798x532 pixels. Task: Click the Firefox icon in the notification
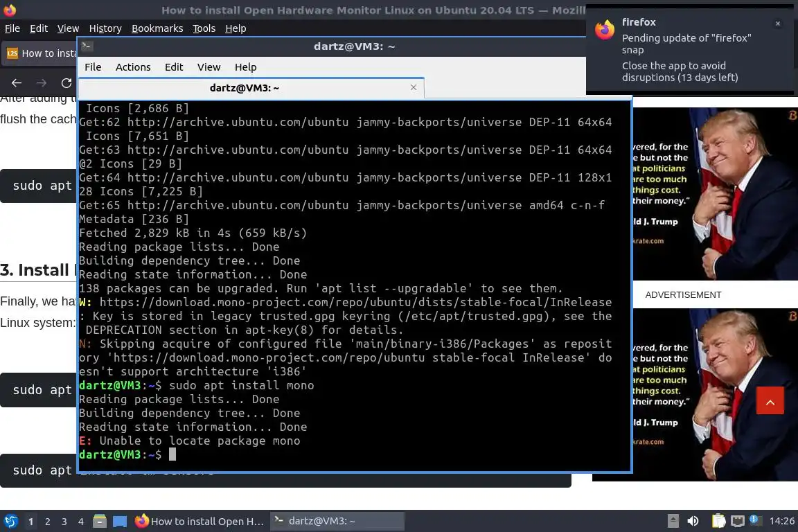605,30
